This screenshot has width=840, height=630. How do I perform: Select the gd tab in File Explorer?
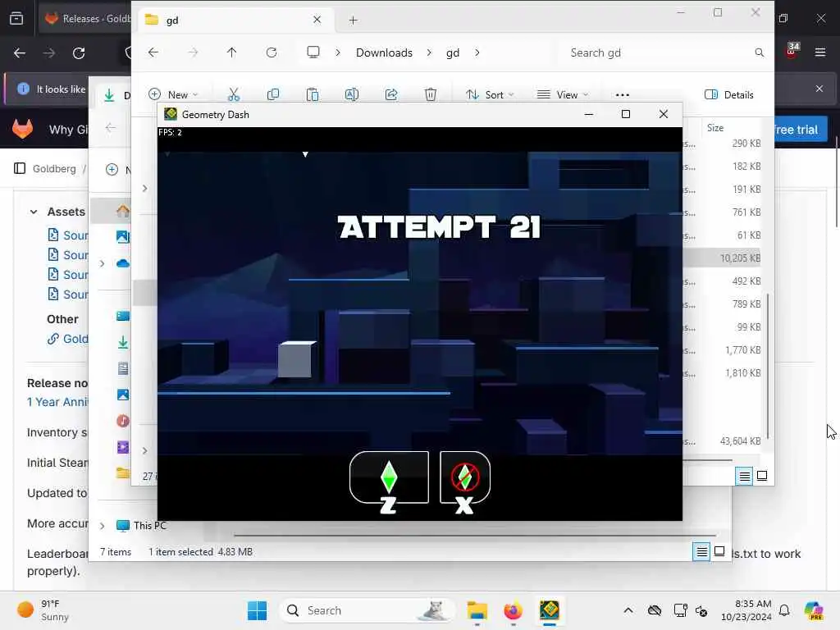(x=234, y=20)
